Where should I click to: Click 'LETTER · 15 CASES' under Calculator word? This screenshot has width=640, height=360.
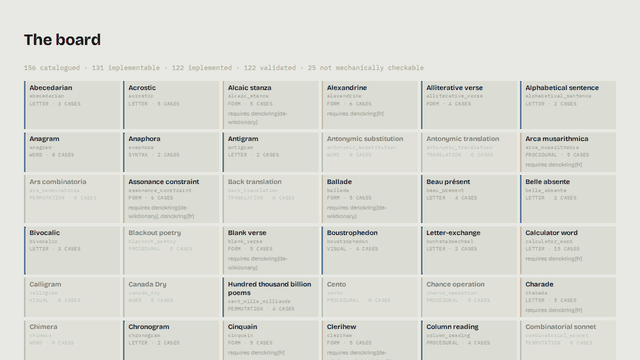pos(552,249)
